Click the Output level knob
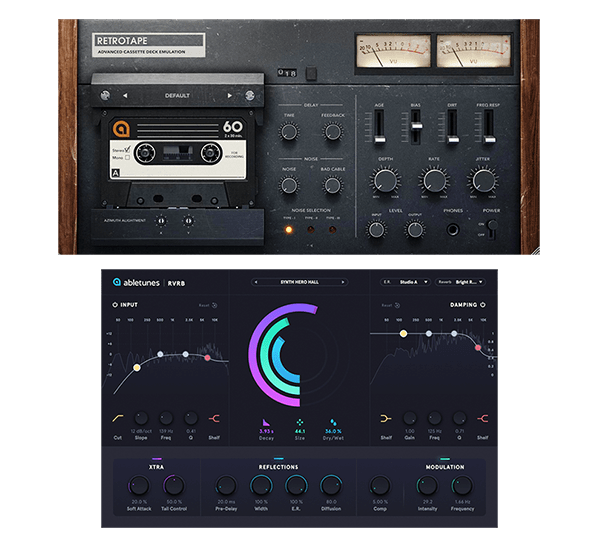Image resolution: width=600 pixels, height=543 pixels. click(x=415, y=230)
